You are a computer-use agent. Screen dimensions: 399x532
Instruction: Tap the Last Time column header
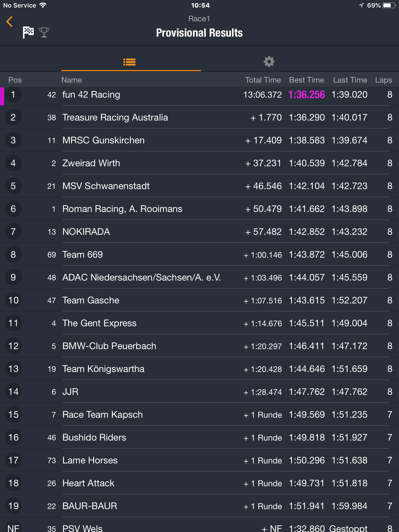[350, 80]
